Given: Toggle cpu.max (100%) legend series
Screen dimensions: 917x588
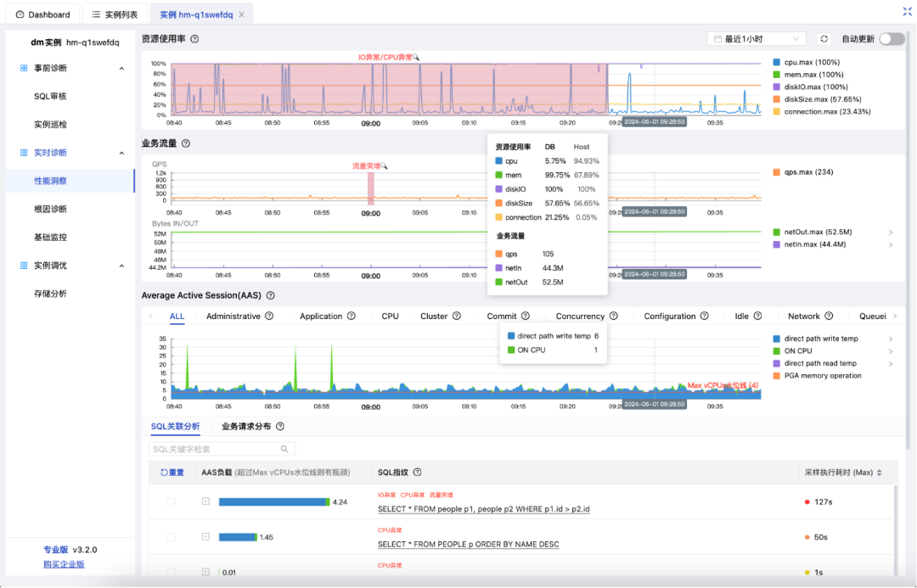Looking at the screenshot, I should (x=806, y=62).
